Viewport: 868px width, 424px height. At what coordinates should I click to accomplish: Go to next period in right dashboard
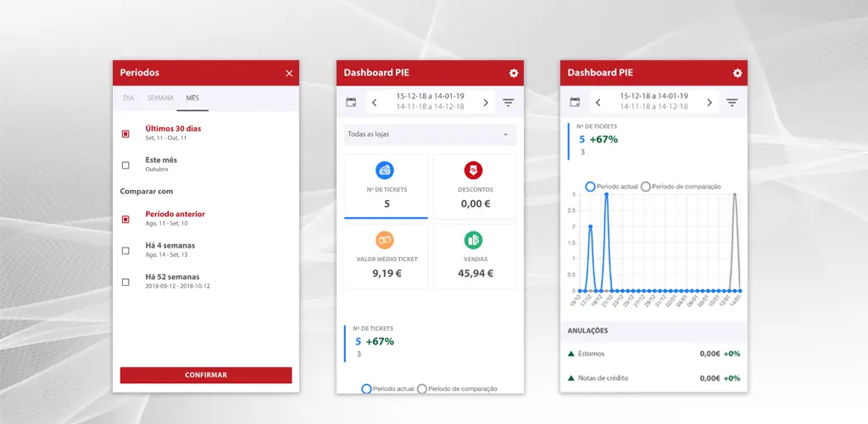(x=709, y=103)
